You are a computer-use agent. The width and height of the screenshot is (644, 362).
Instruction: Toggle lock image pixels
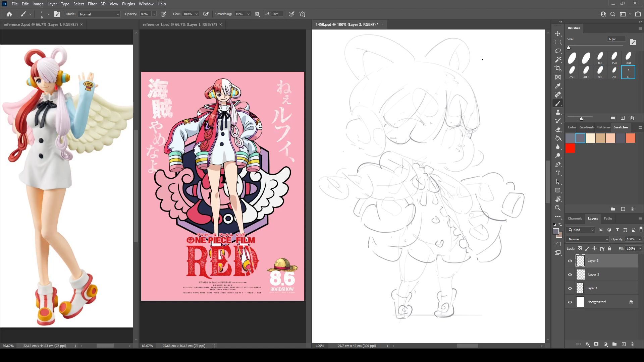[x=587, y=248]
